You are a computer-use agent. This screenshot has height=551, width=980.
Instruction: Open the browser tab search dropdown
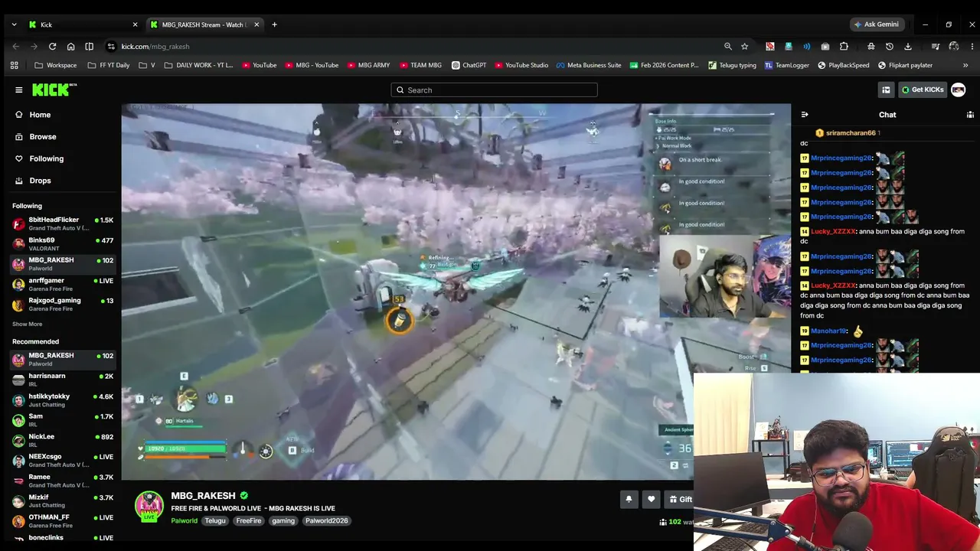point(14,24)
